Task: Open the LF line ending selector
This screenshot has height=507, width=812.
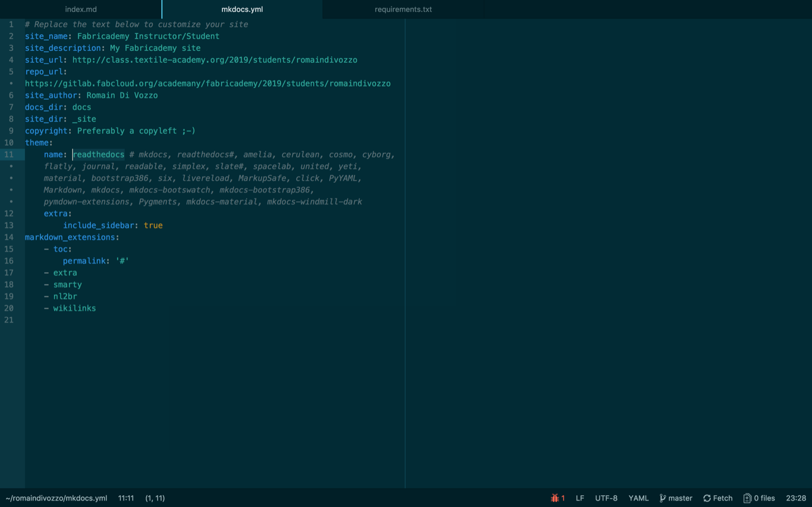Action: point(580,498)
